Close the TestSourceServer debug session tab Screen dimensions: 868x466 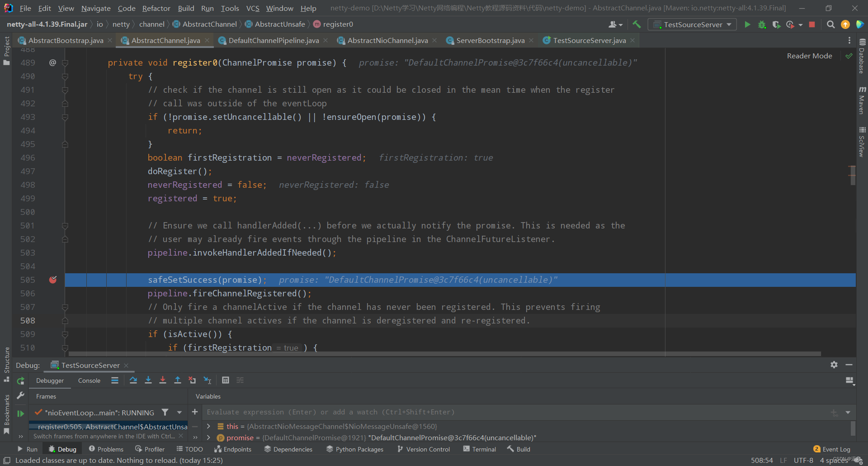pyautogui.click(x=126, y=366)
